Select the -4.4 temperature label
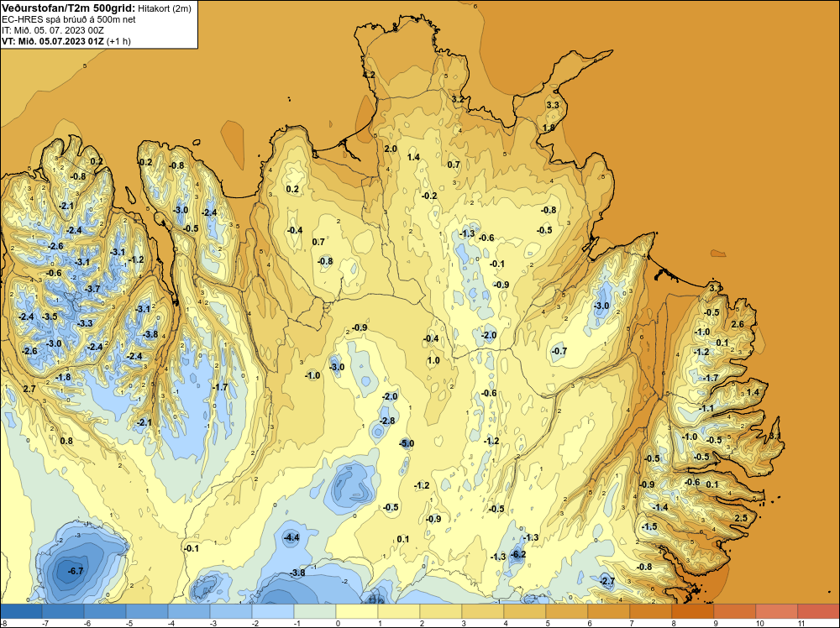The height and width of the screenshot is (628, 840). 291,537
